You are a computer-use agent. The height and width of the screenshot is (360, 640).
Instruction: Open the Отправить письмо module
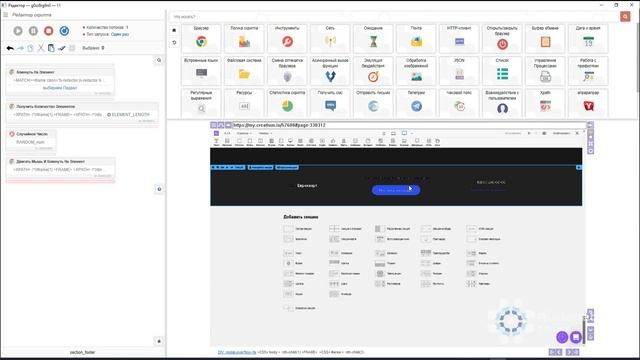pos(373,103)
